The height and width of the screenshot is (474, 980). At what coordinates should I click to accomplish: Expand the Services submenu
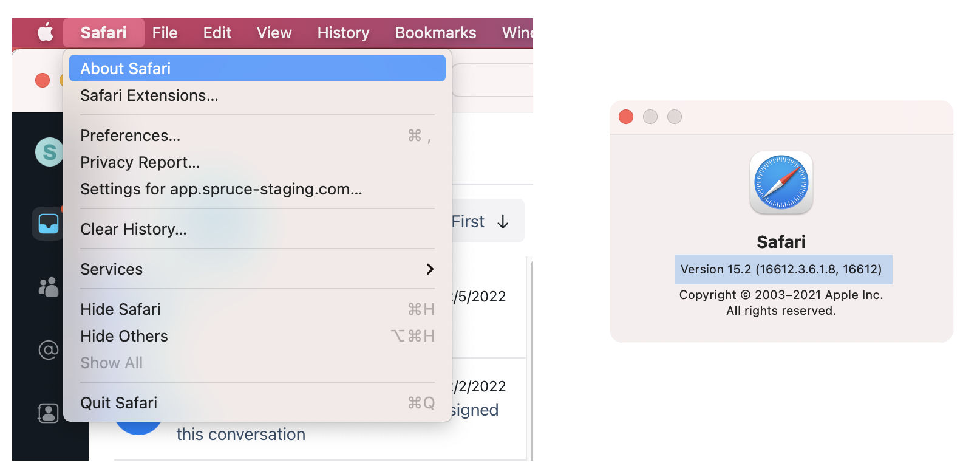[257, 269]
